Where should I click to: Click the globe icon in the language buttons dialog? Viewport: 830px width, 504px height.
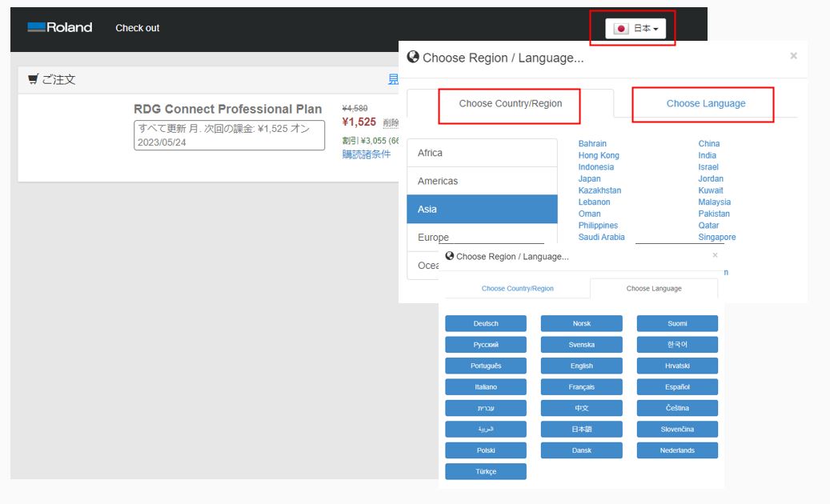(x=449, y=256)
